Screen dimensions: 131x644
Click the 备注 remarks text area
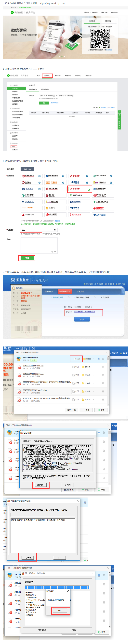pyautogui.click(x=39, y=245)
